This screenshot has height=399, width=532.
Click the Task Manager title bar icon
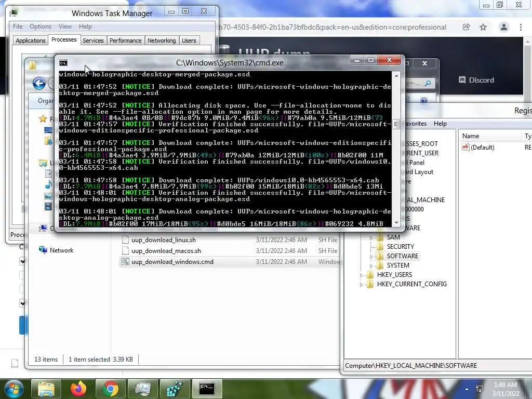pyautogui.click(x=14, y=13)
